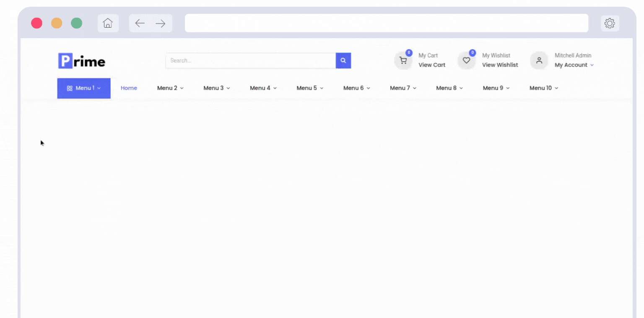Click into the Search input field
Image resolution: width=644 pixels, height=318 pixels.
point(250,61)
